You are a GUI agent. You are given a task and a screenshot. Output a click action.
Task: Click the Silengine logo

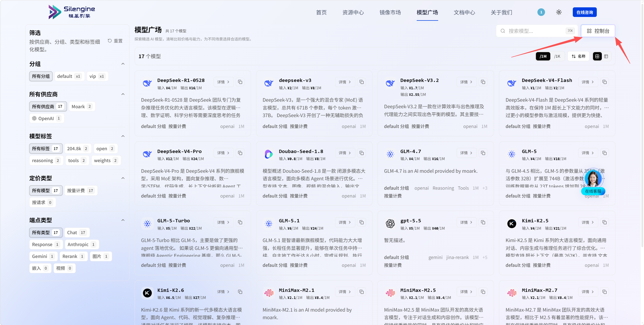point(72,12)
